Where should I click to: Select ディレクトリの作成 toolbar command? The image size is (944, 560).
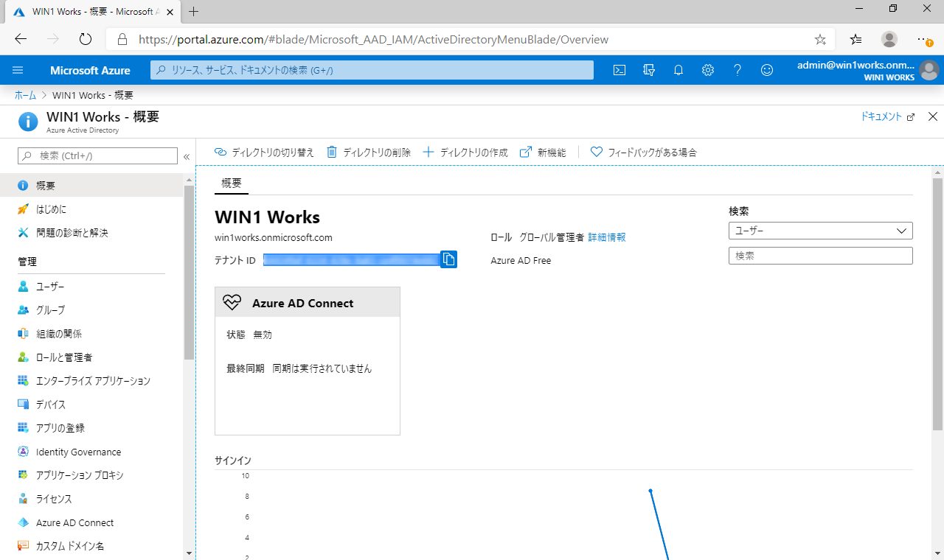coord(465,153)
